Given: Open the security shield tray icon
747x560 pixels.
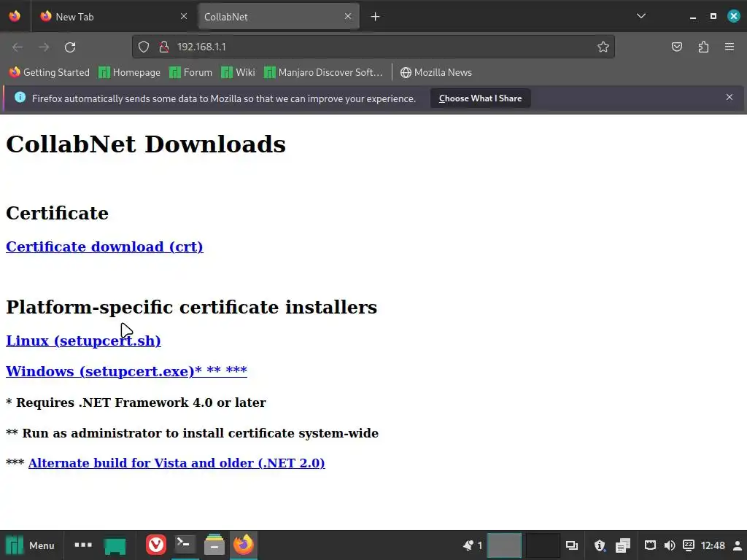Looking at the screenshot, I should [600, 545].
